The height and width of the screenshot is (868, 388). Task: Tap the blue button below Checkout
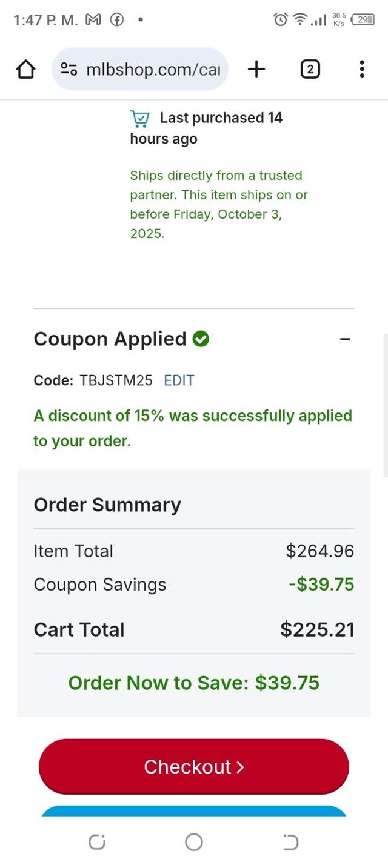[x=194, y=811]
